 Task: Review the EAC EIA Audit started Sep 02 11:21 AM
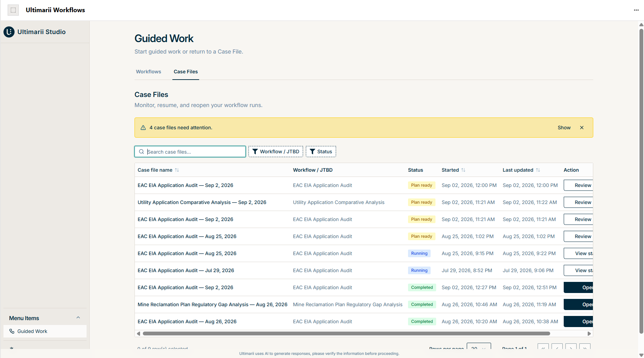point(578,219)
